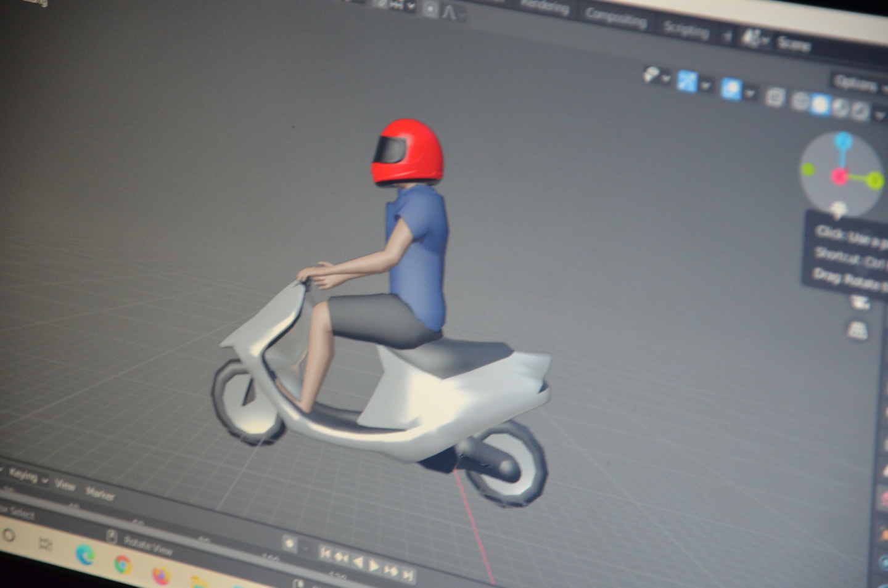Open the timeline View menu
This screenshot has height=588, width=888.
[65, 485]
